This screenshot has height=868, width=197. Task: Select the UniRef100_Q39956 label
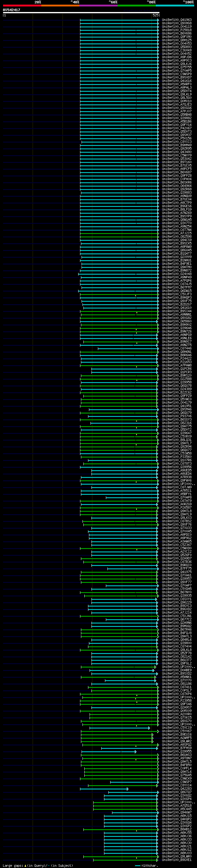[177, 467]
